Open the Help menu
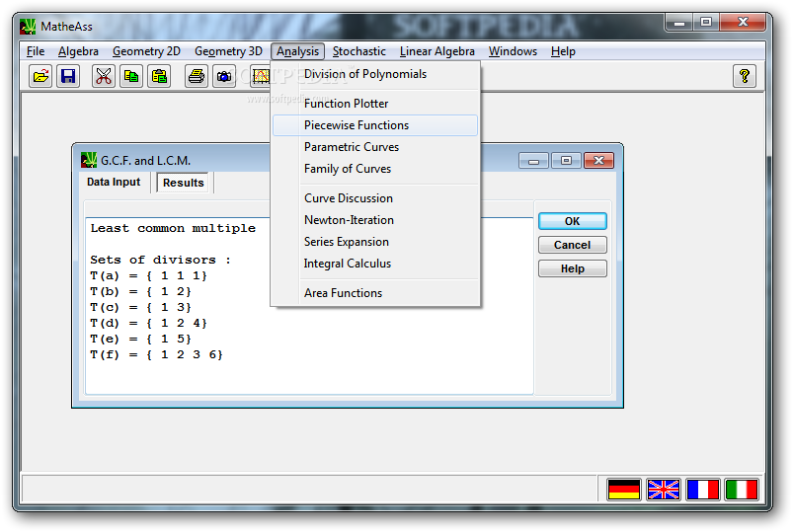Viewport: 793px width, 532px height. pos(563,51)
